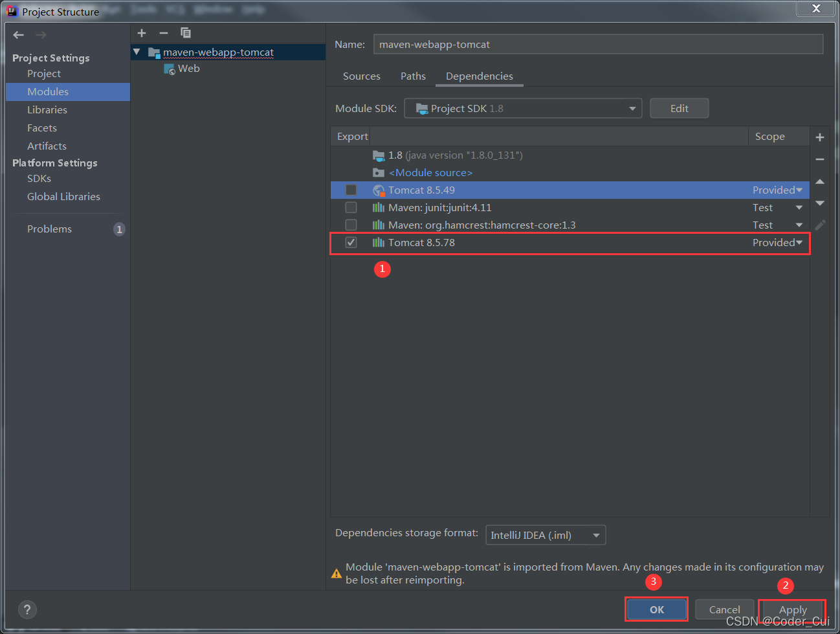840x634 pixels.
Task: Open Problems in the sidebar
Action: (49, 229)
